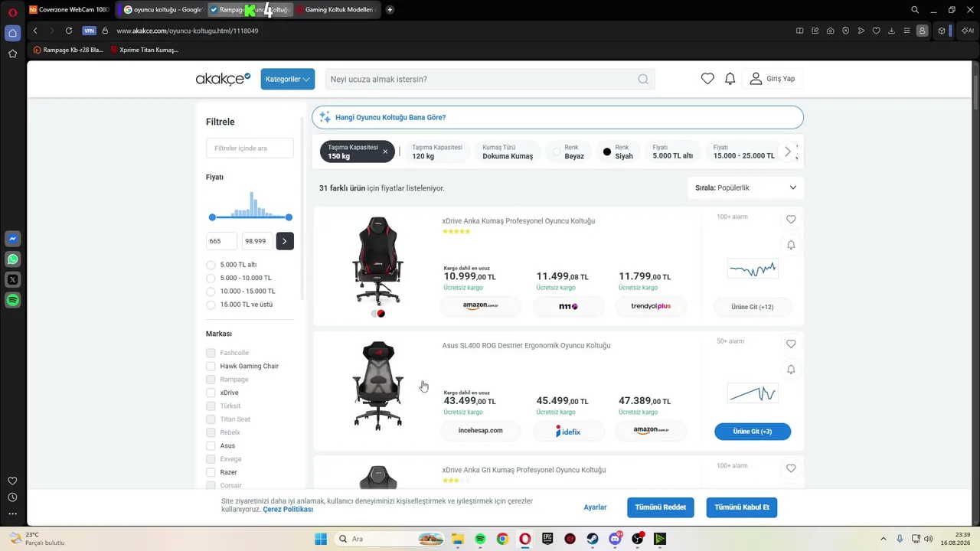Viewport: 980px width, 551px height.
Task: Open favorites heart icon in akakce header
Action: pyautogui.click(x=707, y=79)
